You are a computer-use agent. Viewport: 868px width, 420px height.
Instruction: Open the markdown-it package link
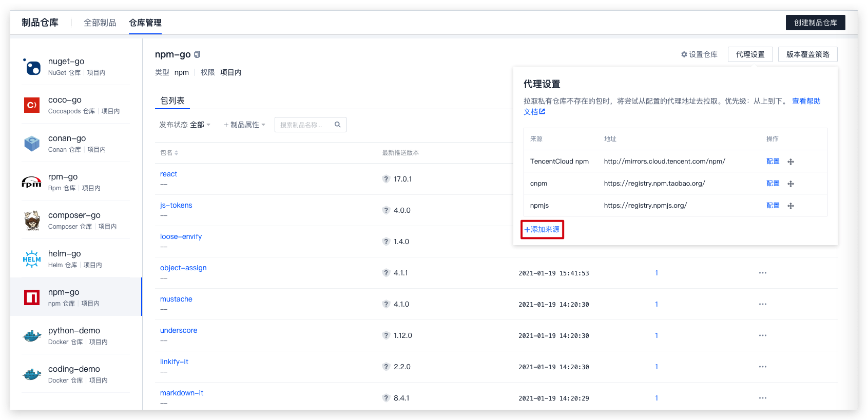tap(182, 393)
